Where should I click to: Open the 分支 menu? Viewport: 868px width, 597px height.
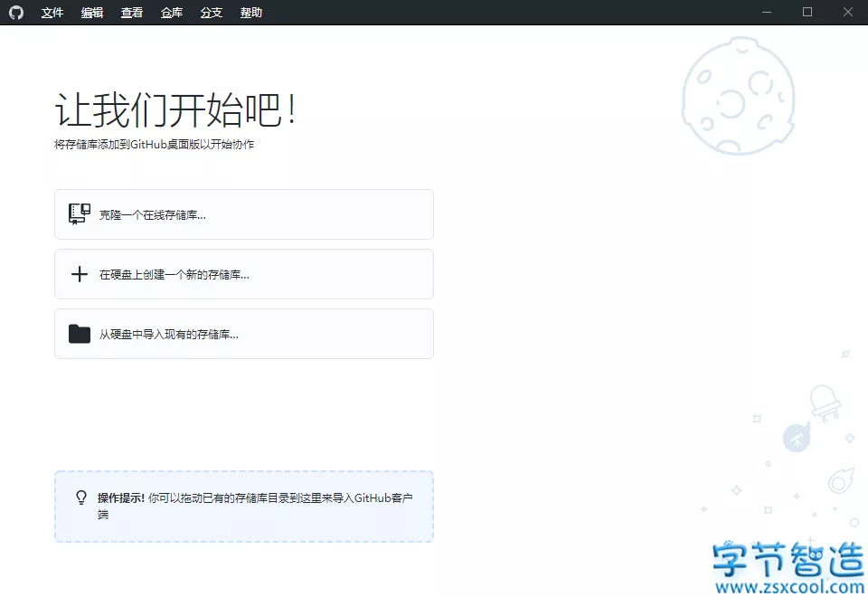pos(212,12)
